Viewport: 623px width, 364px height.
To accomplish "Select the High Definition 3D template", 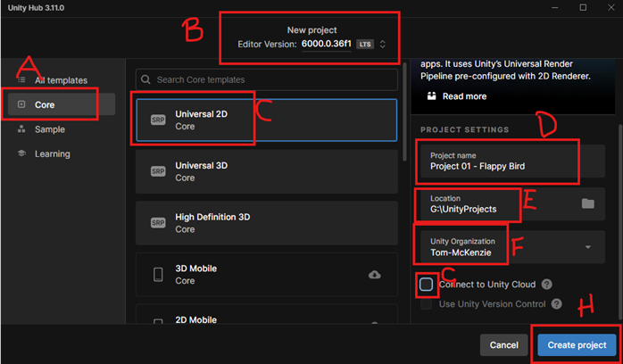I will (x=267, y=223).
